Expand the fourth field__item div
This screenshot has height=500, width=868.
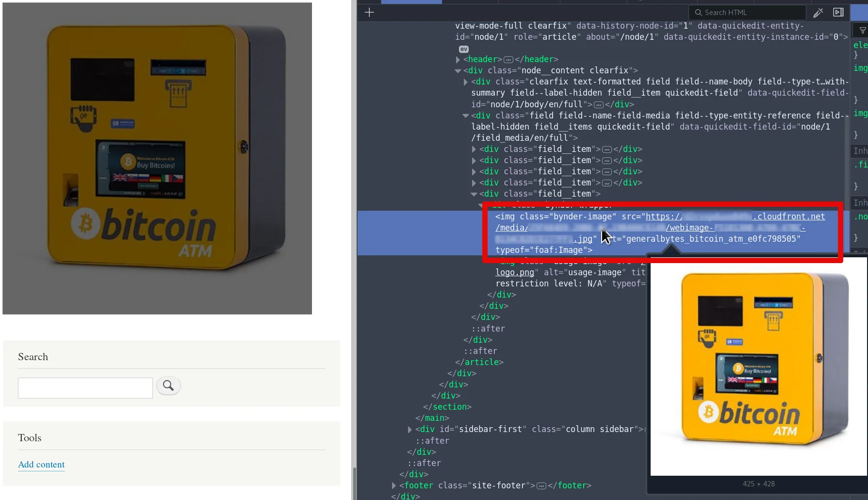pos(474,183)
